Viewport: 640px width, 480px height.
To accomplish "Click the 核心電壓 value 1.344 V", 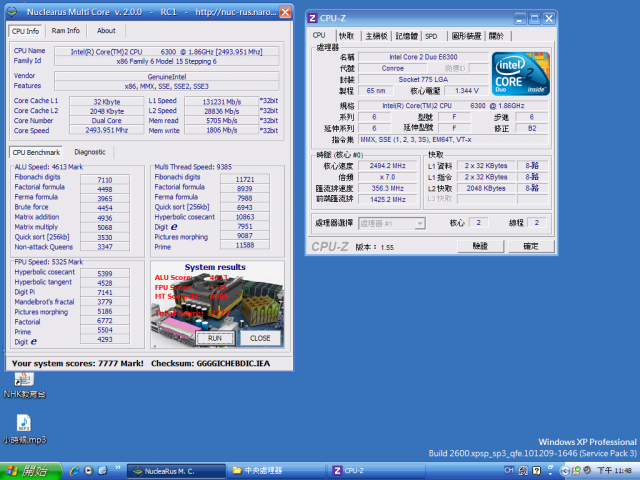I will click(467, 91).
